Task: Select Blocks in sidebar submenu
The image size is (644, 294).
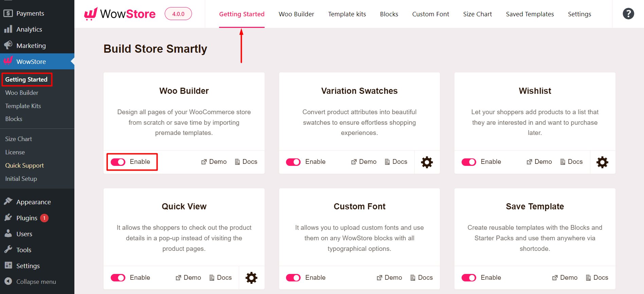Action: coord(14,119)
